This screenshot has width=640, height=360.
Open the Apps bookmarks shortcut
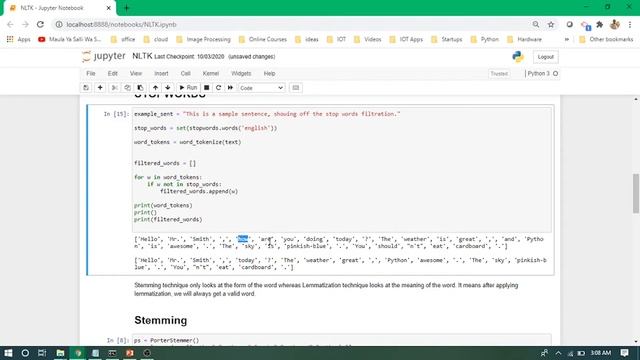[x=18, y=39]
